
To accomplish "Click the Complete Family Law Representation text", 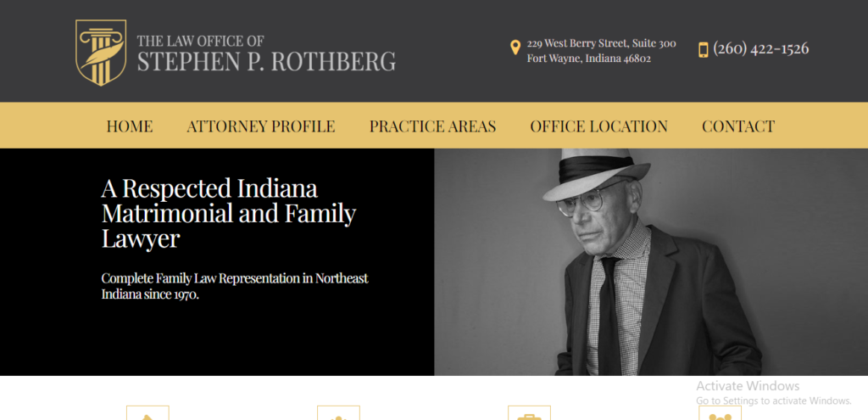I will coord(235,287).
